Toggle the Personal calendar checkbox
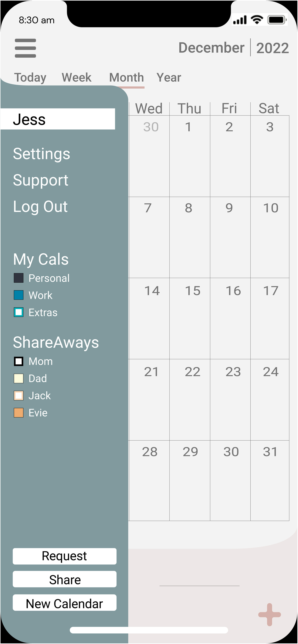 (18, 278)
